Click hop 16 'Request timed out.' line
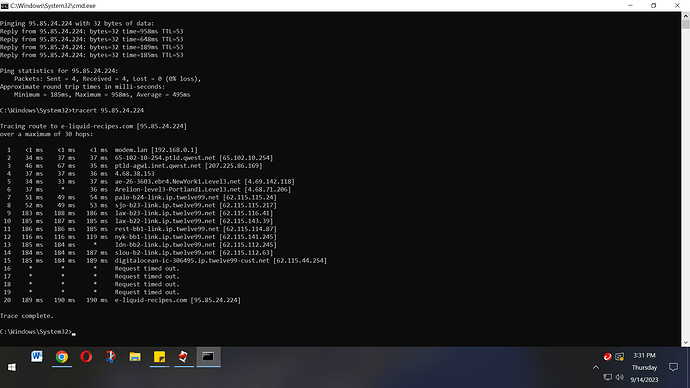The width and height of the screenshot is (690, 388). pos(147,269)
